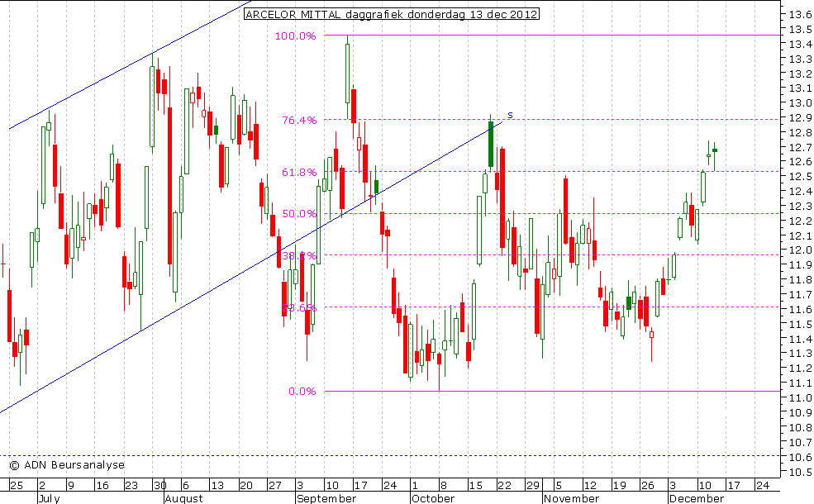Click the December month label

click(696, 498)
